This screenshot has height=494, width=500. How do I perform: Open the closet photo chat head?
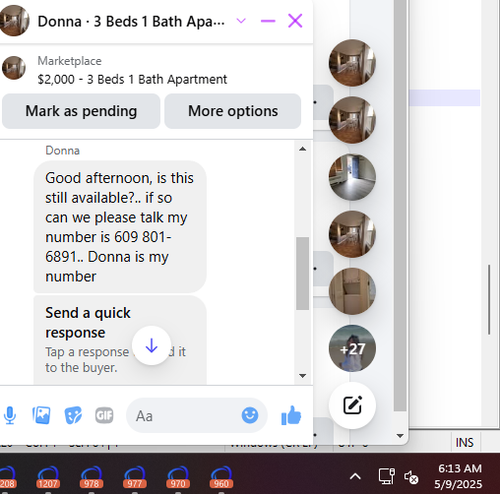352,291
